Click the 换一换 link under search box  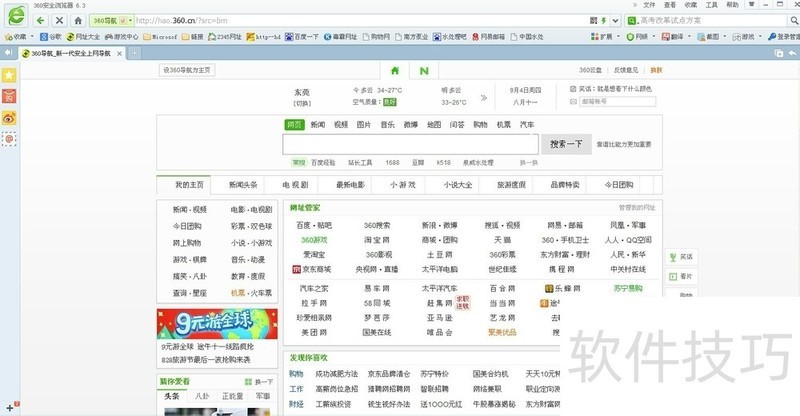tap(529, 162)
